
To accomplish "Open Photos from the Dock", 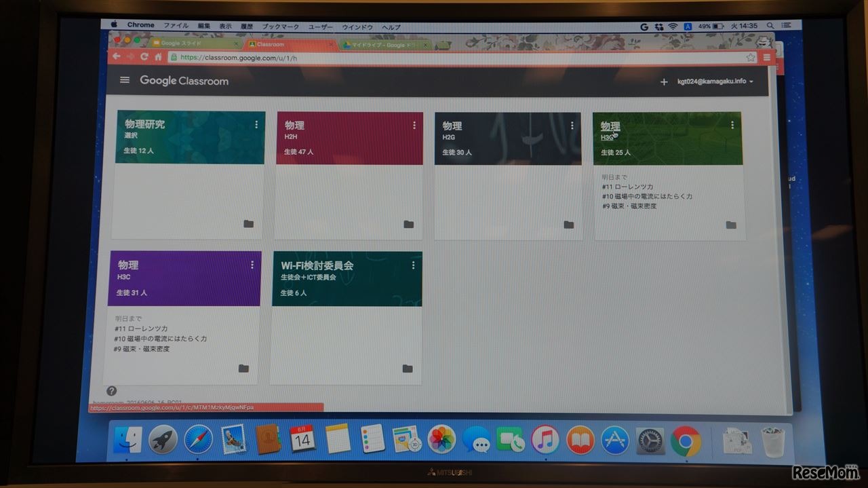I will (x=442, y=440).
